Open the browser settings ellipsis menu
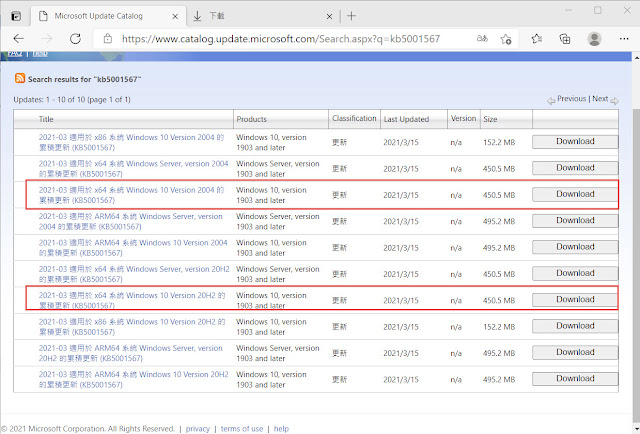 coord(624,39)
